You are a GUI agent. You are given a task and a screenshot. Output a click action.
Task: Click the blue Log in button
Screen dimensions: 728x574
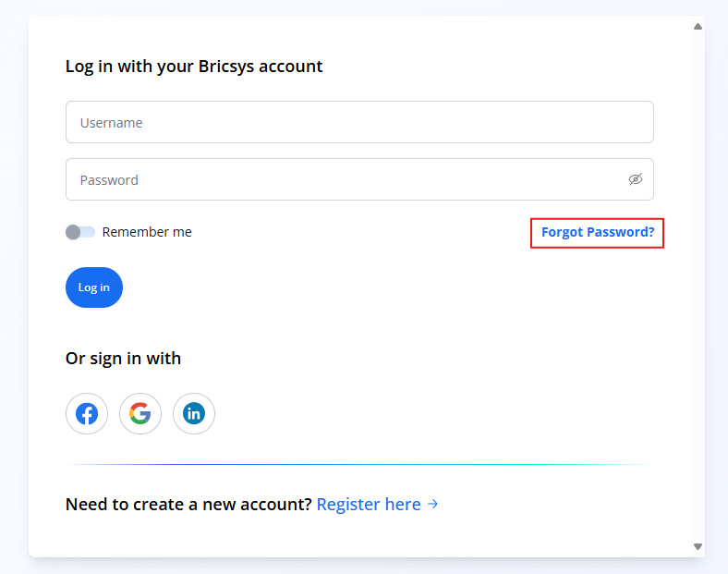pyautogui.click(x=94, y=287)
